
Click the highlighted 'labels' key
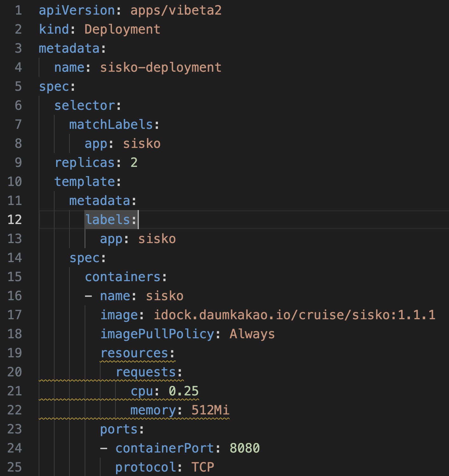107,220
